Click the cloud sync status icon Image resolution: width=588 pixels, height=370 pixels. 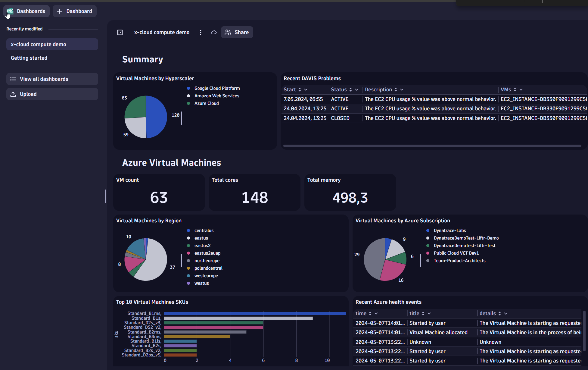pos(214,33)
